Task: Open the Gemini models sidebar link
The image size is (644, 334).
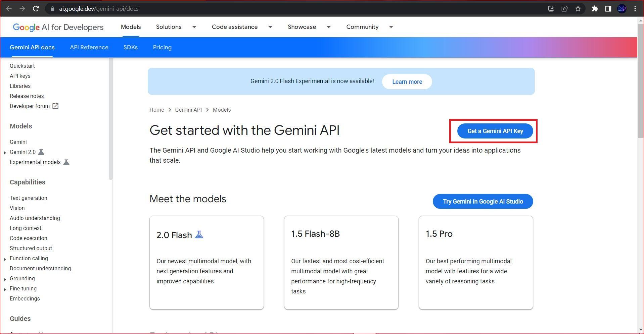Action: coord(18,142)
